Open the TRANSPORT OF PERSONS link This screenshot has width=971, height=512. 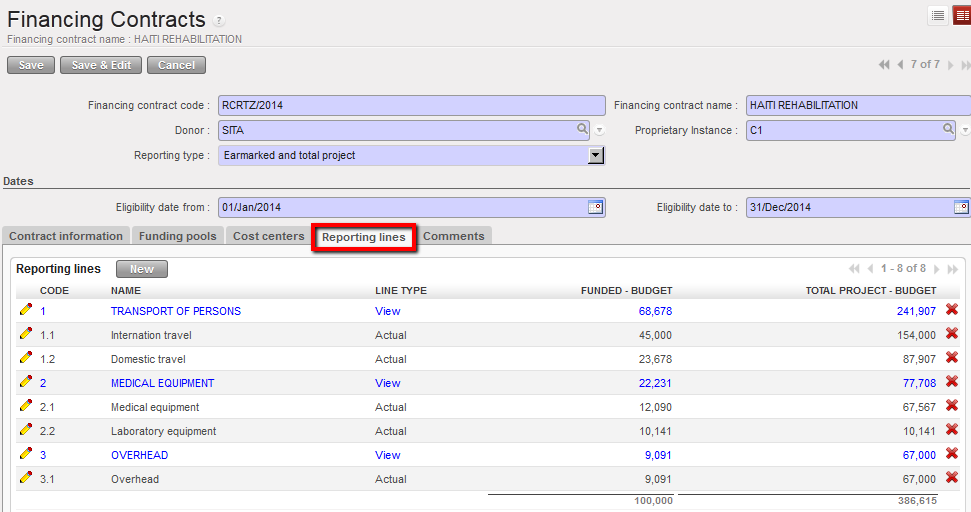(x=175, y=311)
